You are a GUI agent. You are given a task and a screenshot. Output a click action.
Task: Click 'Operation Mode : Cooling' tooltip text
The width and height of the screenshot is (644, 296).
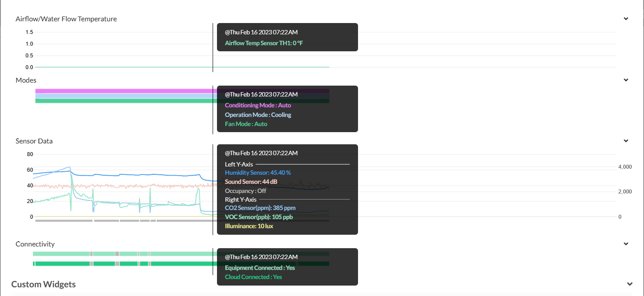pos(258,115)
